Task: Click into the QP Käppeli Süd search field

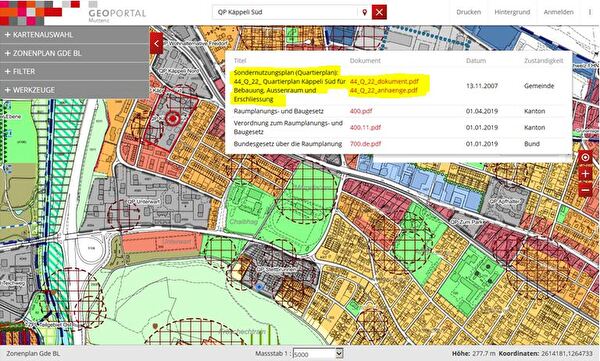Action: (x=285, y=12)
